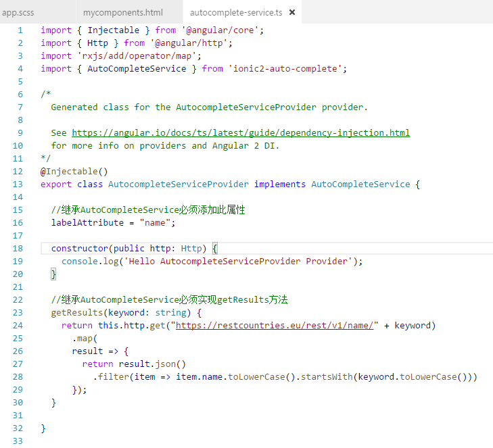Click the final closing brace on line 32
The height and width of the screenshot is (448, 493).
click(43, 428)
